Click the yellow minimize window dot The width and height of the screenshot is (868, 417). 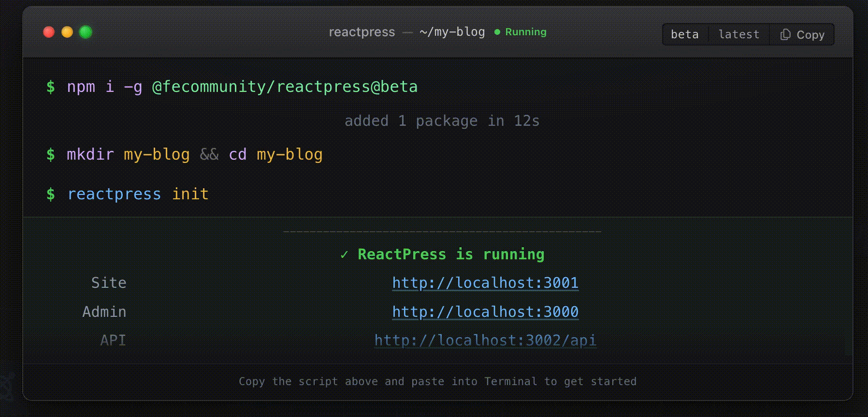pyautogui.click(x=67, y=32)
